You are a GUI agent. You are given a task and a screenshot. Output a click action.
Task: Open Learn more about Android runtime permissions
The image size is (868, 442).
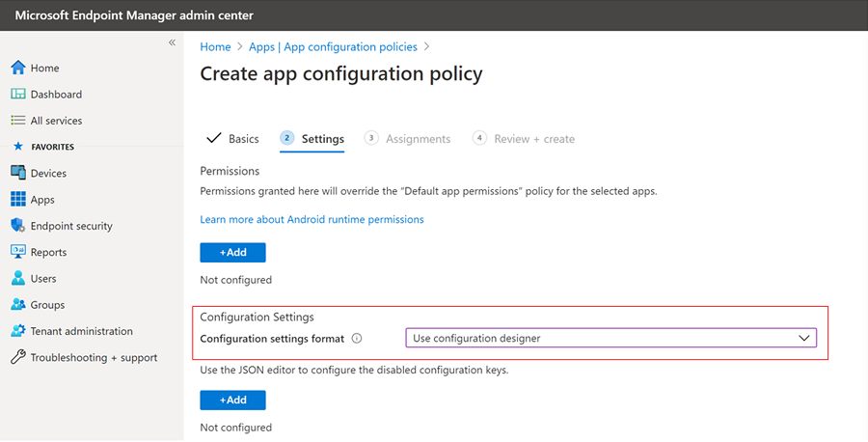(312, 219)
